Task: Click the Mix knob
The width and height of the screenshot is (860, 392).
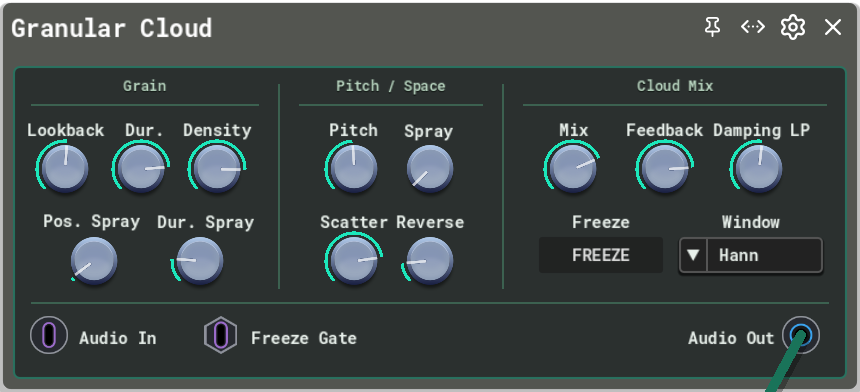Action: 573,169
